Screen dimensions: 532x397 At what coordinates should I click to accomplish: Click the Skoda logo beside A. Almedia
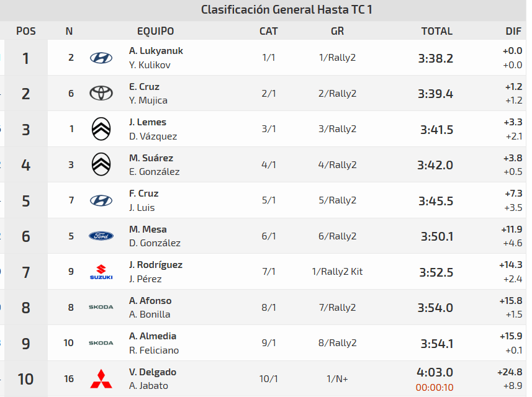(x=101, y=343)
